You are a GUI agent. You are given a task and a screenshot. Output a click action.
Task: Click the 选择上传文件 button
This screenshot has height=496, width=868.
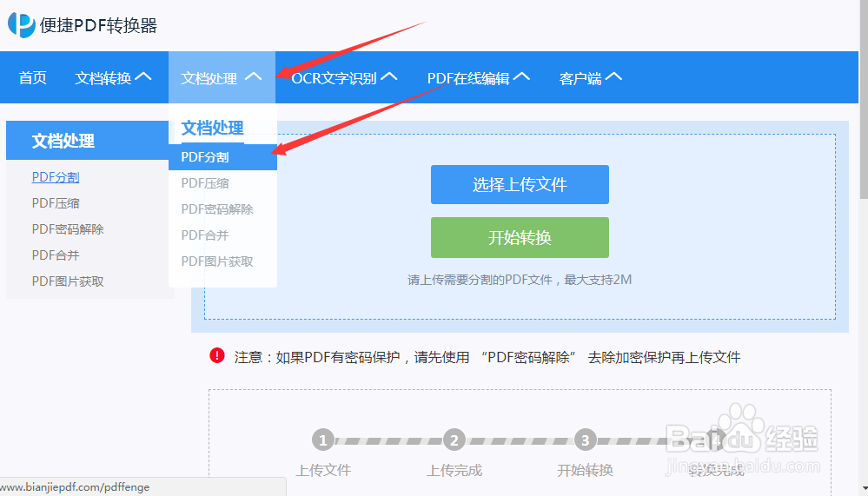[520, 184]
